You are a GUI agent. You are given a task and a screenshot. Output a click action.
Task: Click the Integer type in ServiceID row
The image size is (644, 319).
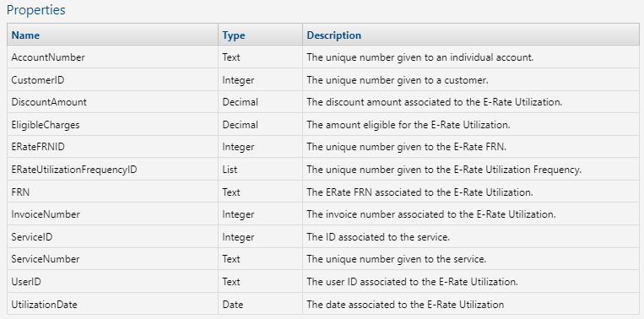(x=238, y=237)
